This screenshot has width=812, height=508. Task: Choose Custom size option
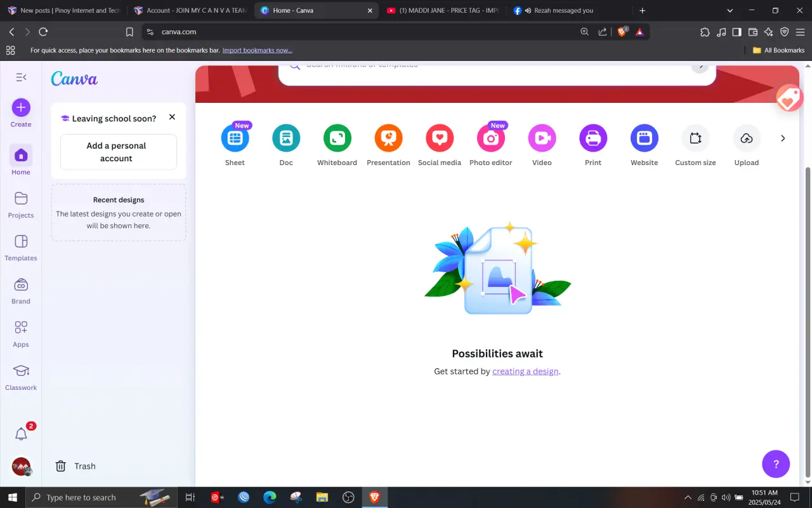pos(695,138)
